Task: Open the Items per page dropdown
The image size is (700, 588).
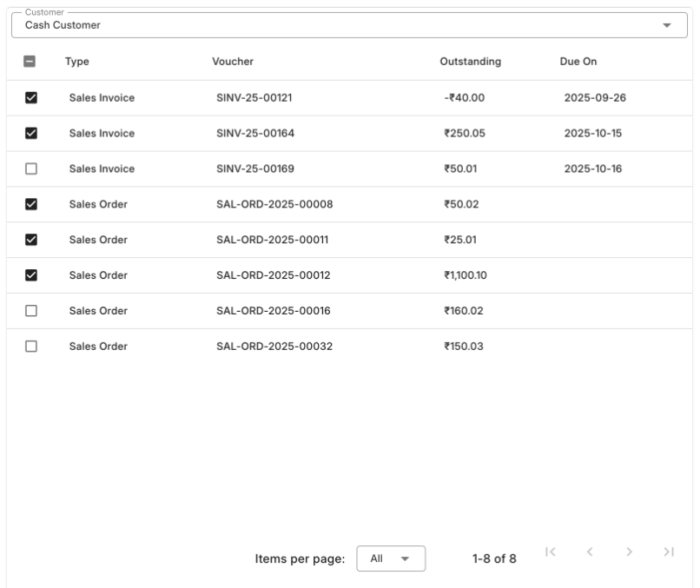Action: (390, 558)
